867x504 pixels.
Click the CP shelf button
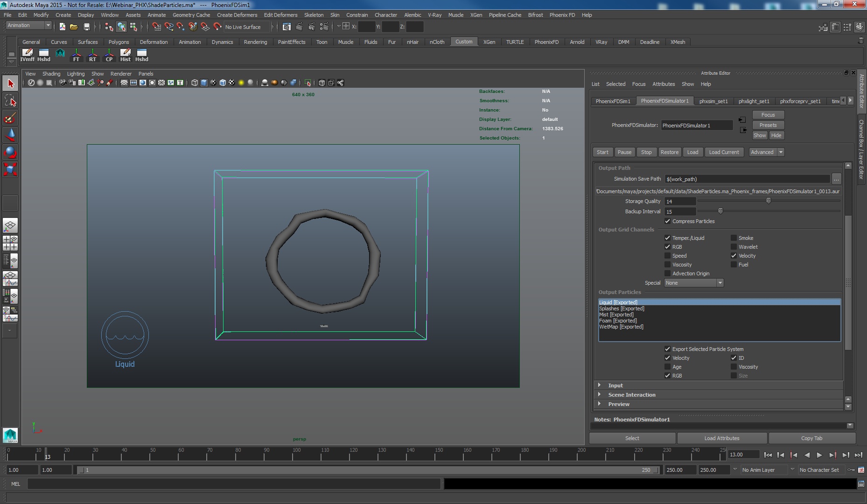109,56
